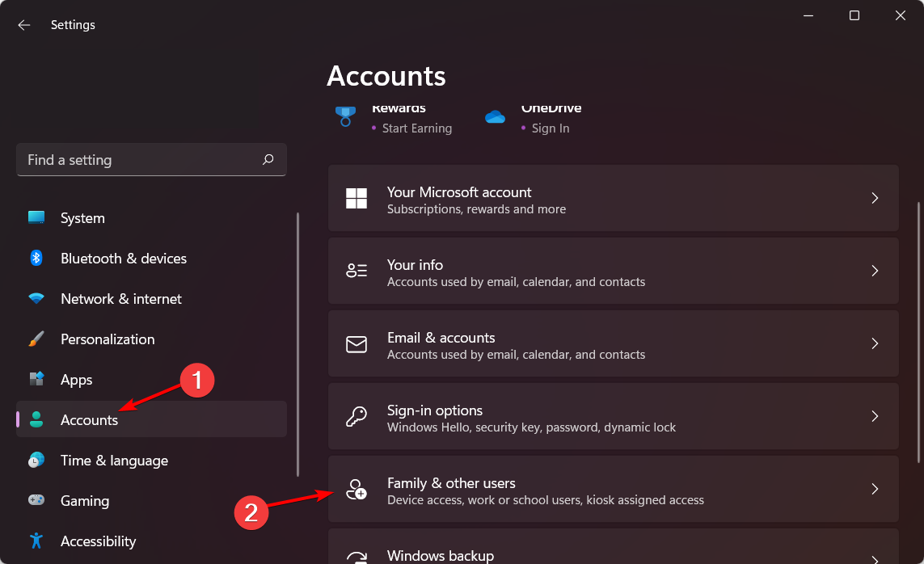This screenshot has width=924, height=564.
Task: Click the Personalization paintbrush icon
Action: (36, 339)
